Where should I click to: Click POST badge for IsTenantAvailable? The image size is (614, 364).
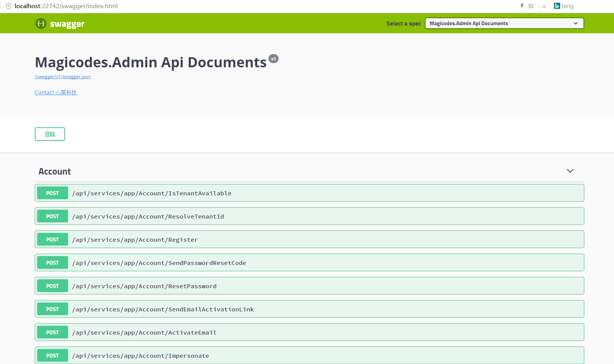click(53, 193)
